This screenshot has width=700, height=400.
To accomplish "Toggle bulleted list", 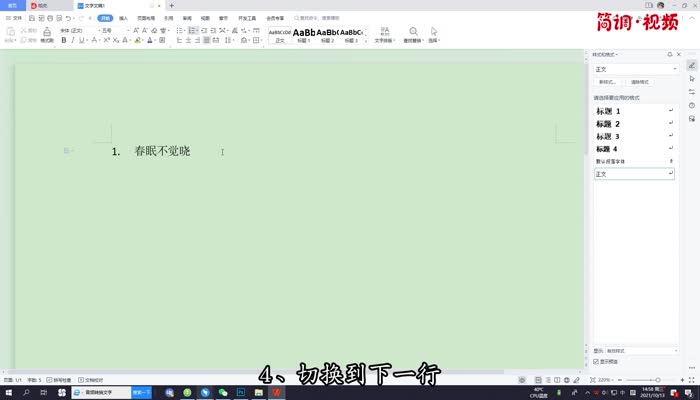I will coord(179,30).
